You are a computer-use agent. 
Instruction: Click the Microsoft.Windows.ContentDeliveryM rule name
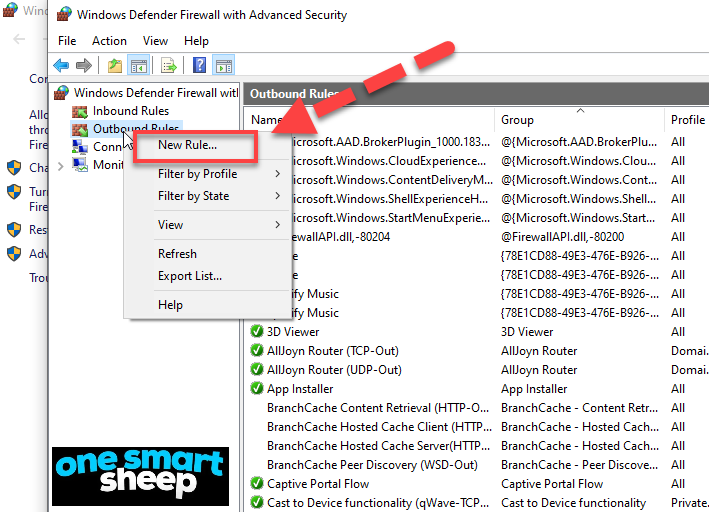click(x=392, y=180)
